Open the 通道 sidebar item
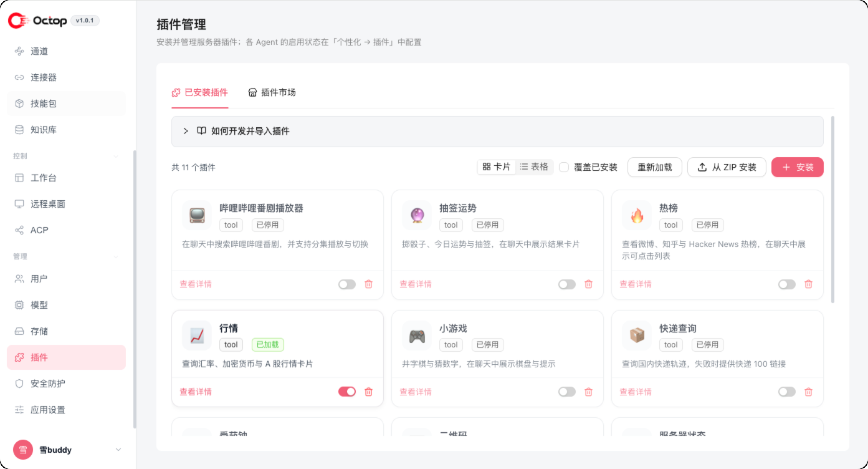Screen dimensions: 868x469 (66, 51)
